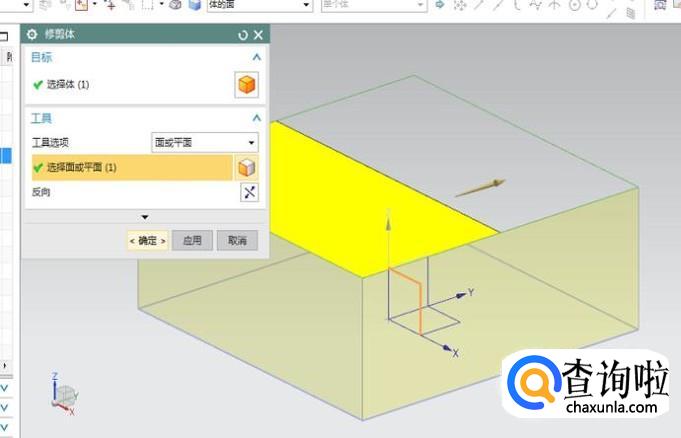Toggle the intersection snap icon with upward arrow shape
The height and width of the screenshot is (438, 681).
pos(555,4)
